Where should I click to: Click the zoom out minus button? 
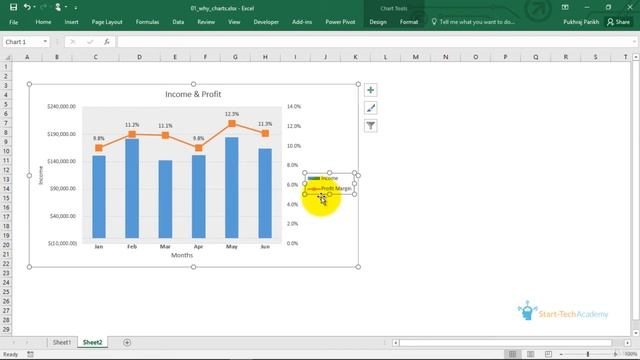click(561, 354)
